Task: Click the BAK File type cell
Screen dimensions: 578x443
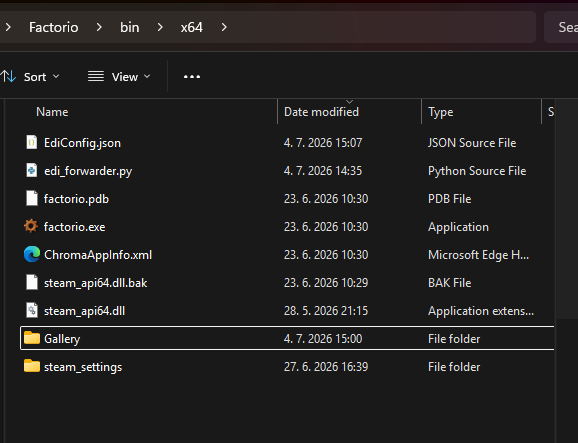Action: click(x=449, y=283)
